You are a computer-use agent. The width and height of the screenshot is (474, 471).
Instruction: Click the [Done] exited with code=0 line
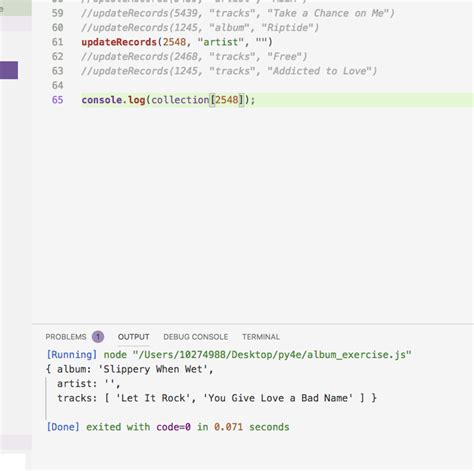click(x=168, y=427)
